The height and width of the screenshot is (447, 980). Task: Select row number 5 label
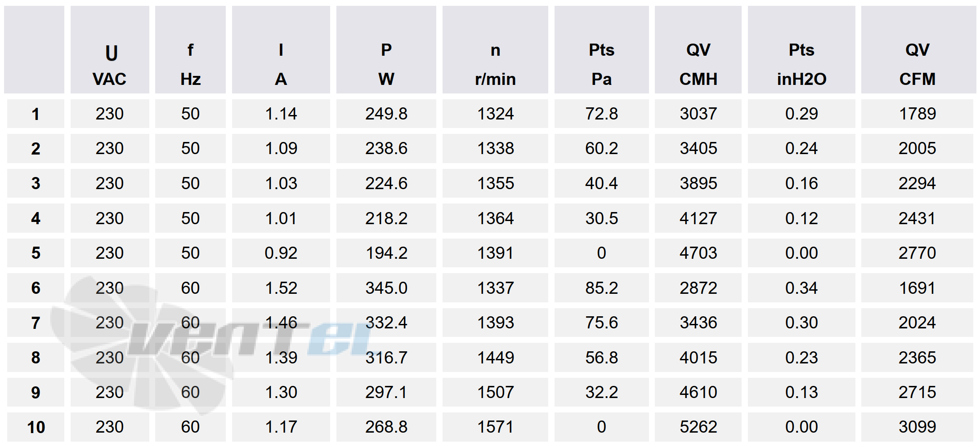coord(36,253)
